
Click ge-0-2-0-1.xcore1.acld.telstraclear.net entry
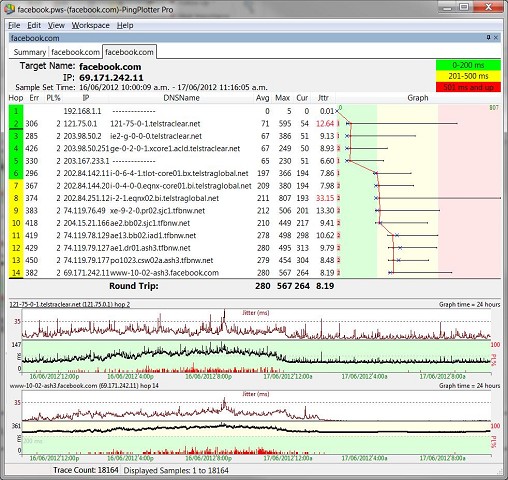(175, 148)
